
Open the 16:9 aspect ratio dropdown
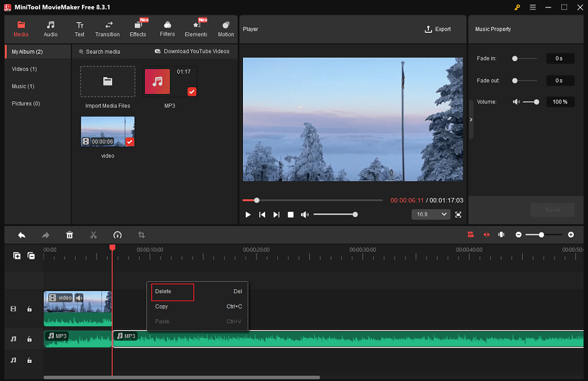coord(430,215)
